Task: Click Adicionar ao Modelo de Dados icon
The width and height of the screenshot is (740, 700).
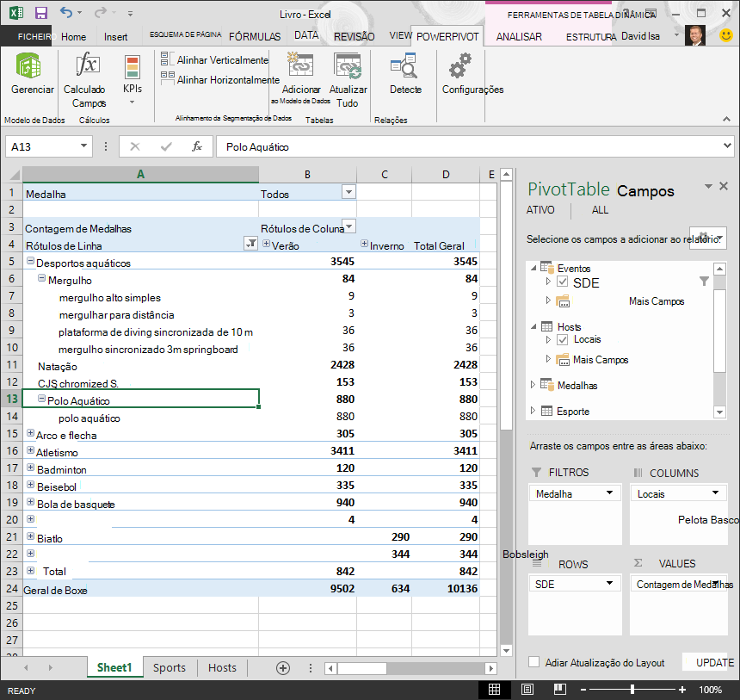Action: tap(300, 65)
